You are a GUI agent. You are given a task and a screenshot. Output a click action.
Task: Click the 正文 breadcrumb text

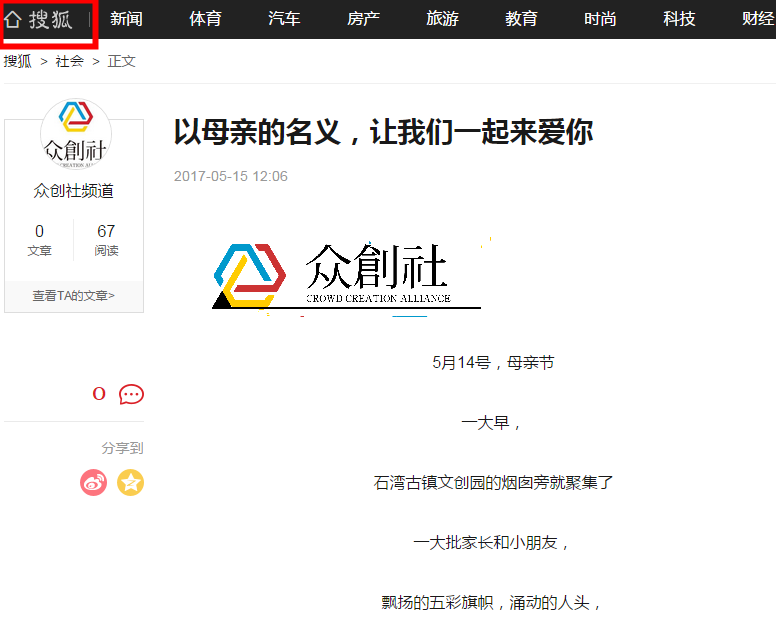pyautogui.click(x=122, y=61)
